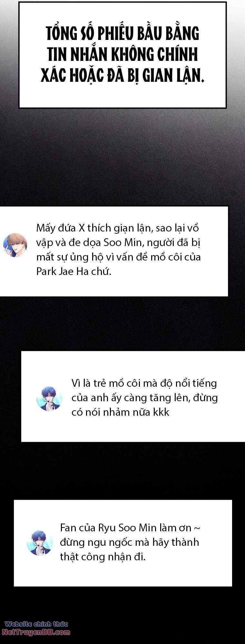Click the line "XÁC HOẶC ĐÃ BỊ GIAN LẬN."

(122, 76)
